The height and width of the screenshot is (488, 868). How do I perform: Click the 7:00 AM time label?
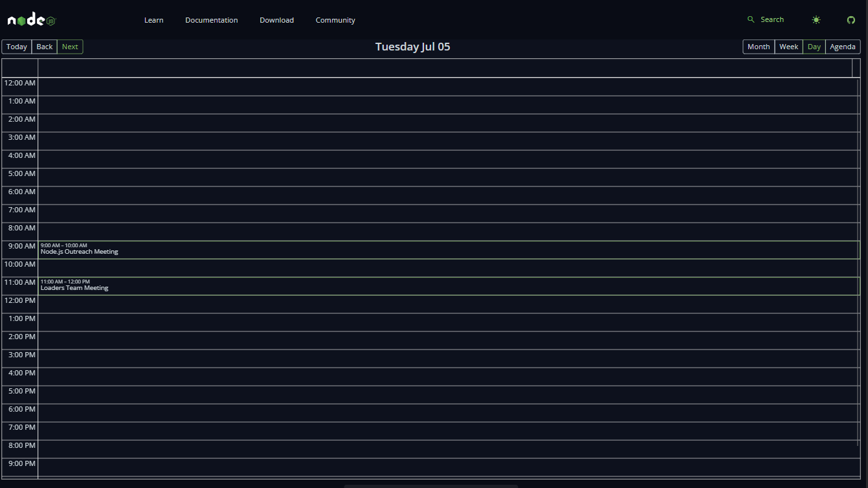(22, 210)
